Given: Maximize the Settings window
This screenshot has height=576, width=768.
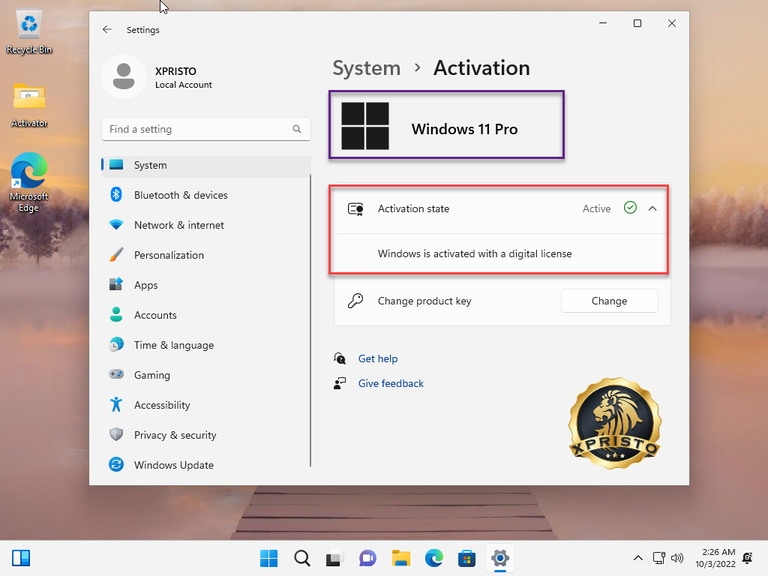Looking at the screenshot, I should (x=637, y=23).
